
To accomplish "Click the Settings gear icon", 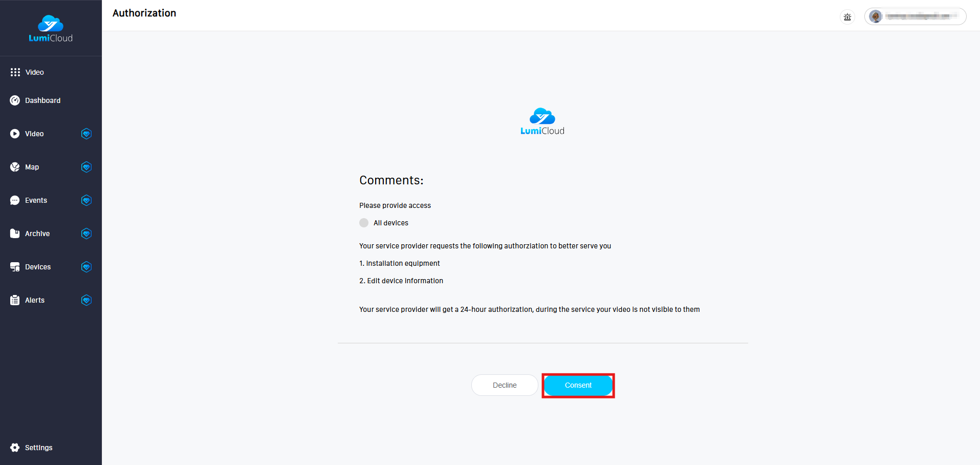I will (15, 448).
